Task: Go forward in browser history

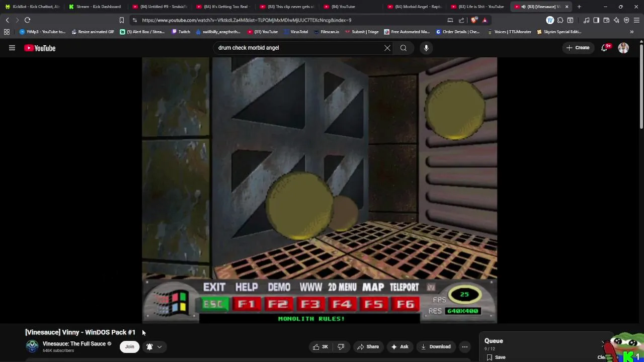Action: [x=17, y=20]
